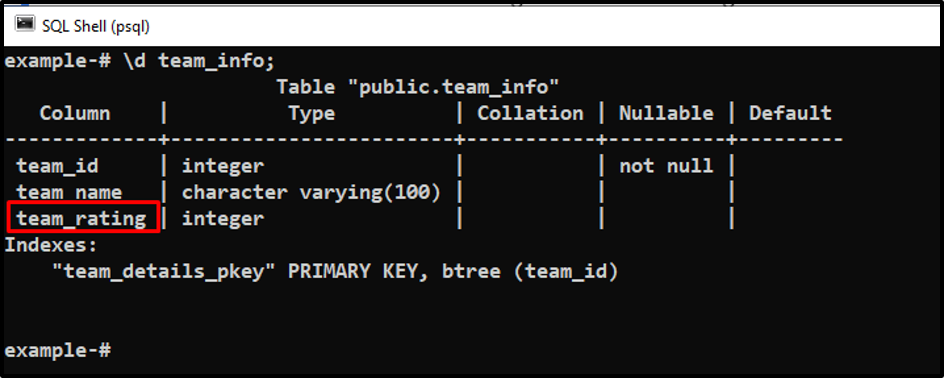Select the Table "public.team_info" heading
Screen dimensions: 944x378
418,88
